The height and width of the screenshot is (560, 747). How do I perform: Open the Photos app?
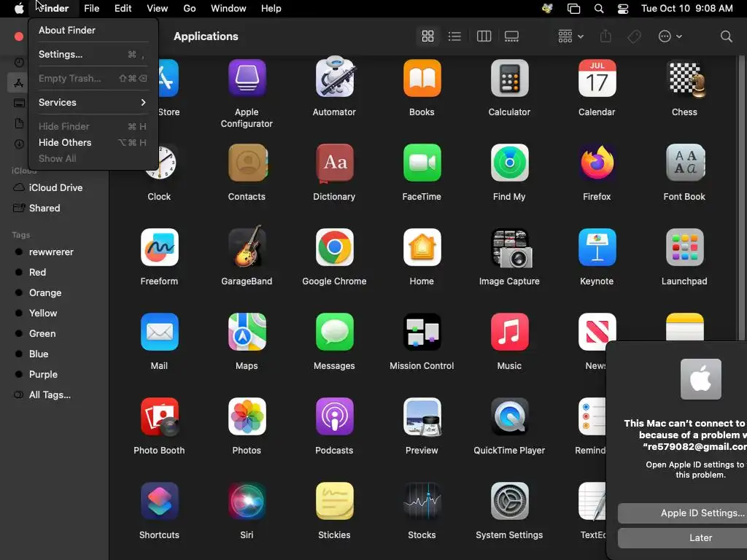click(x=247, y=416)
